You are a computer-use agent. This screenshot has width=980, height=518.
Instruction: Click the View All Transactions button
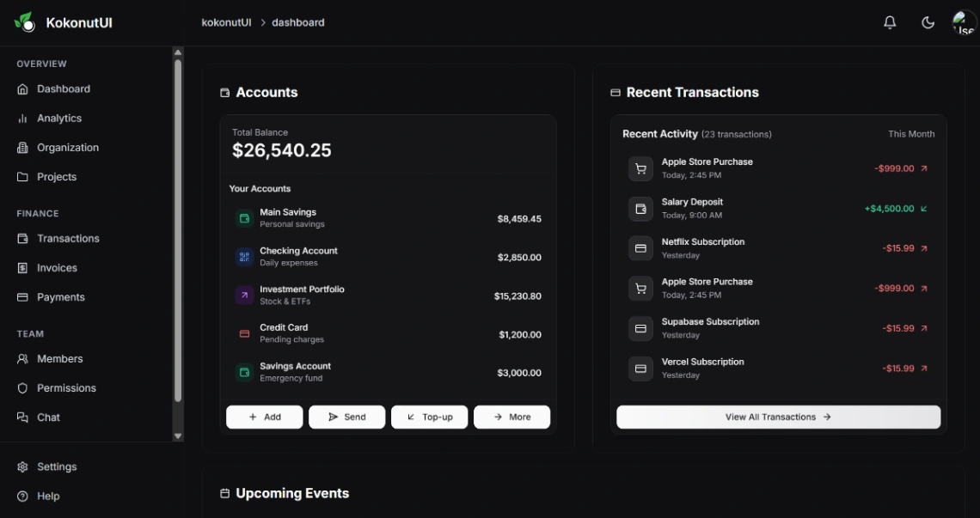[777, 417]
